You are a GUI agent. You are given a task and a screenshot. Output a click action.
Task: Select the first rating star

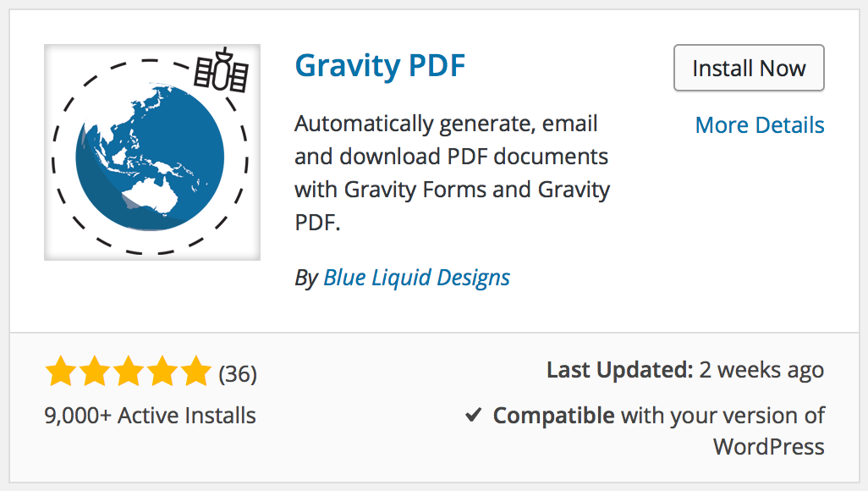point(60,371)
